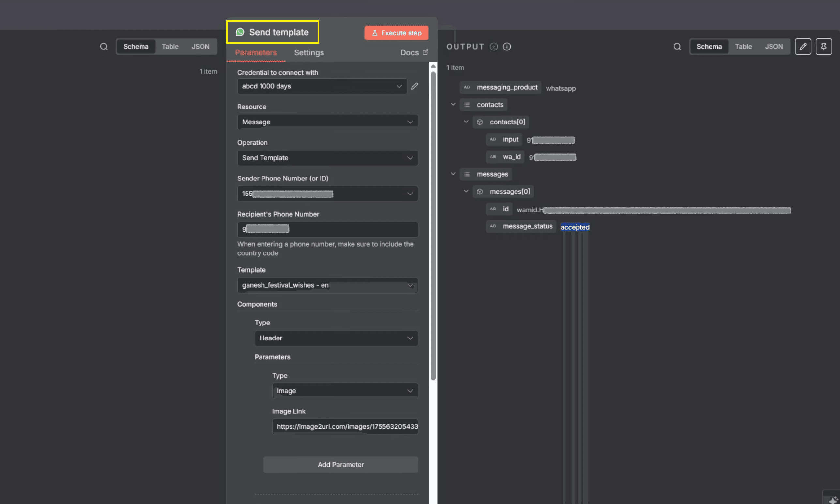Open the Template dropdown ganesh_festival_wishes
Screen dimensions: 840x504
[x=327, y=285]
